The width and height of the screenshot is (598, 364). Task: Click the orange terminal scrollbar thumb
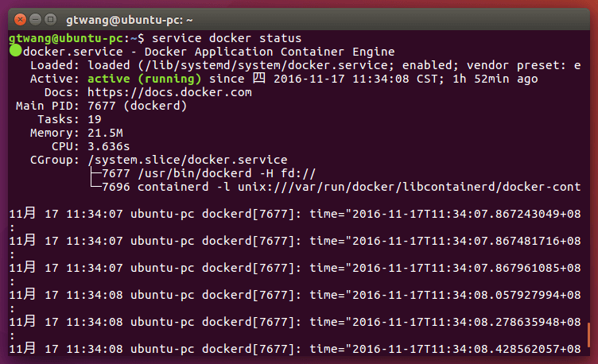[588, 335]
